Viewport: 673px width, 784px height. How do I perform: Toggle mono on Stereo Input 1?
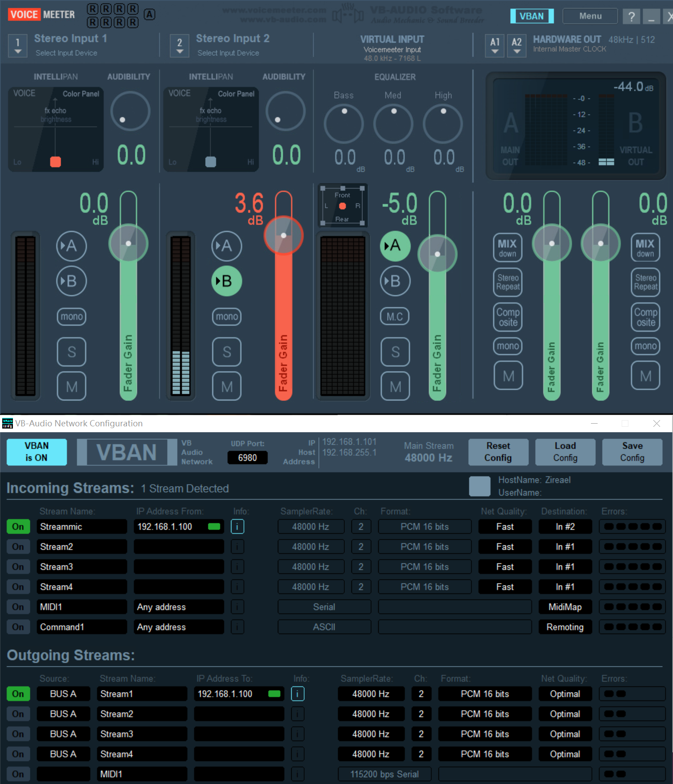point(71,317)
